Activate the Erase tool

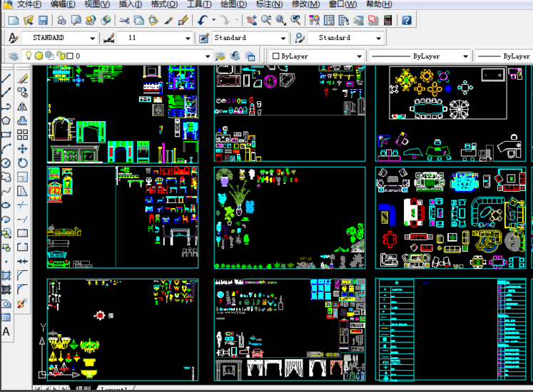tap(23, 78)
